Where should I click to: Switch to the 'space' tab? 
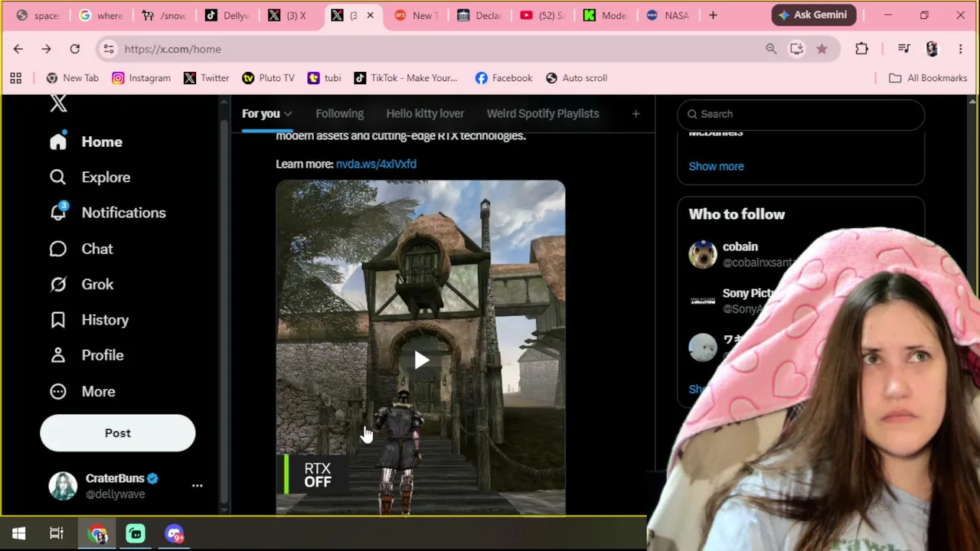(x=38, y=15)
